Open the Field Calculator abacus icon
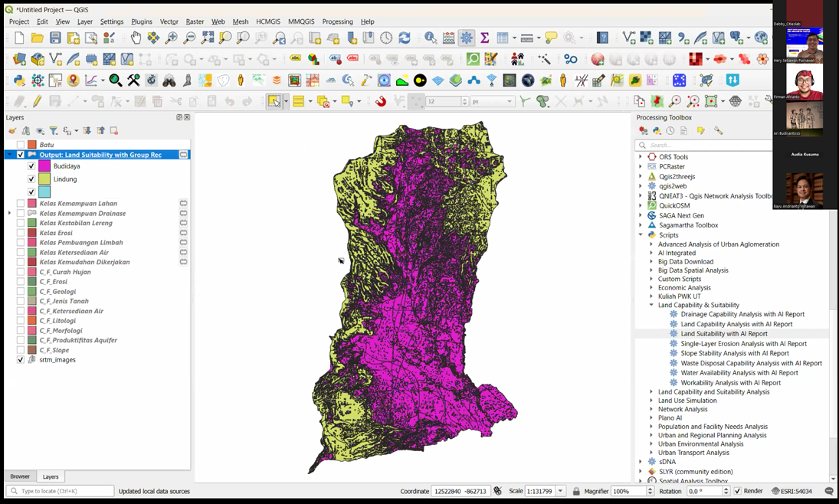Screen dimensions: 839x504 448,38
